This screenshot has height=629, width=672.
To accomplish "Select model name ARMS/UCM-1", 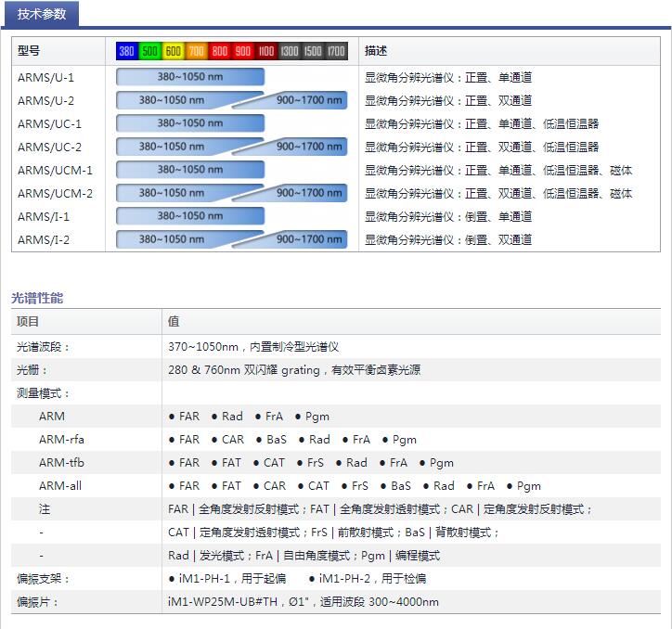I will click(55, 170).
